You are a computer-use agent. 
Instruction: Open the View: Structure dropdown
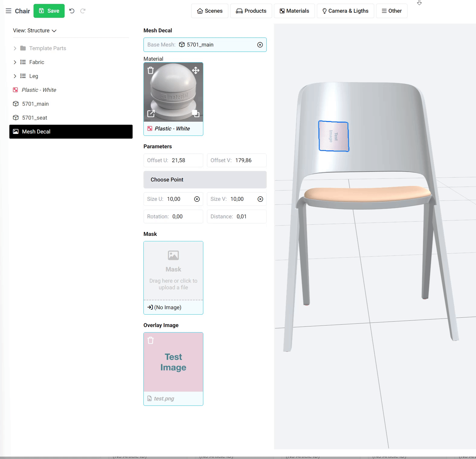(x=35, y=30)
